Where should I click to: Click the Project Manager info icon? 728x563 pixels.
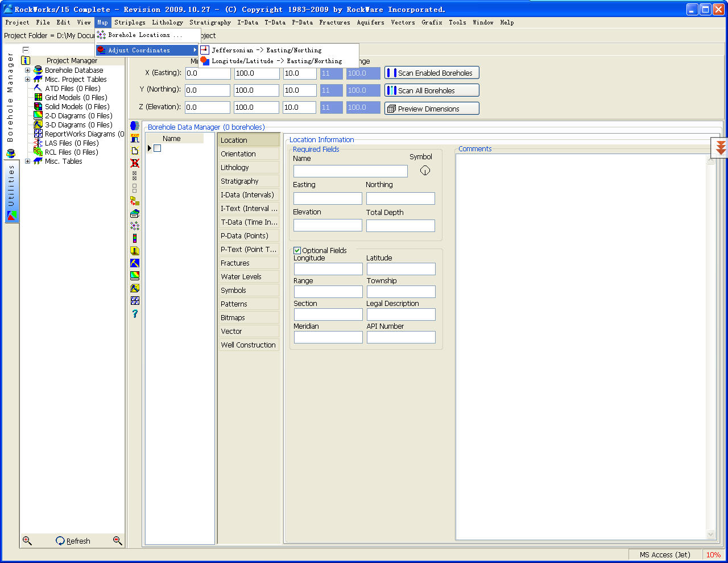click(x=26, y=60)
